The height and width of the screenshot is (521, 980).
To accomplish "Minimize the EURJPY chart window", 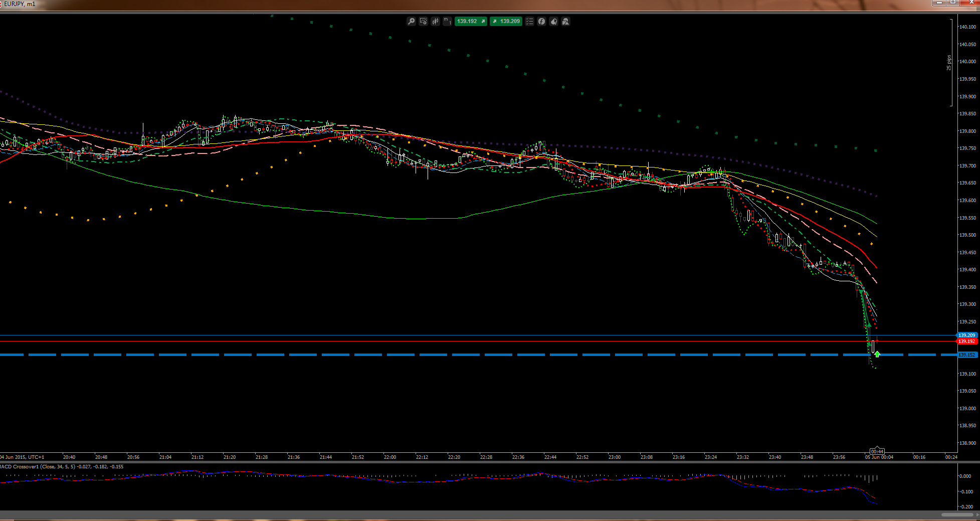I will point(938,3).
